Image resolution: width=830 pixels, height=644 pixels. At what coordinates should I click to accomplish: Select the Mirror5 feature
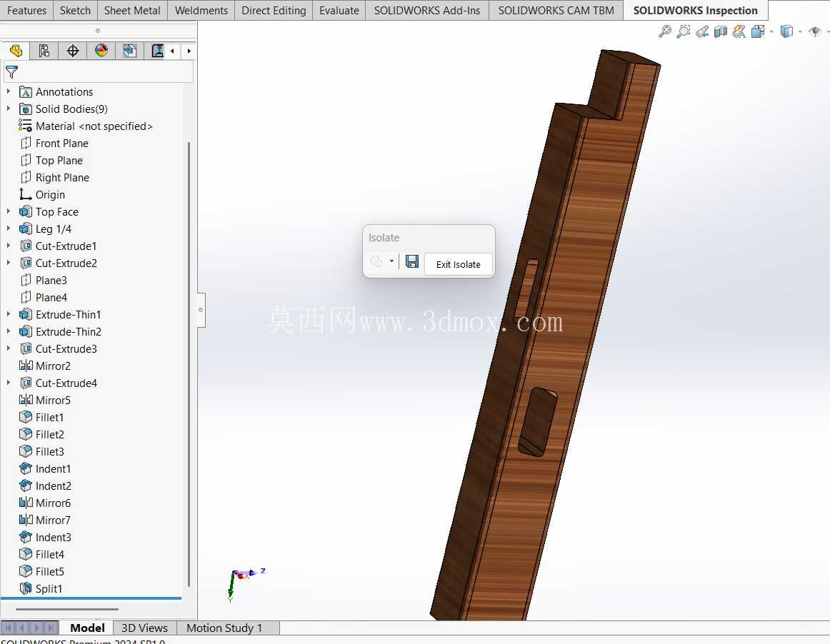click(45, 400)
